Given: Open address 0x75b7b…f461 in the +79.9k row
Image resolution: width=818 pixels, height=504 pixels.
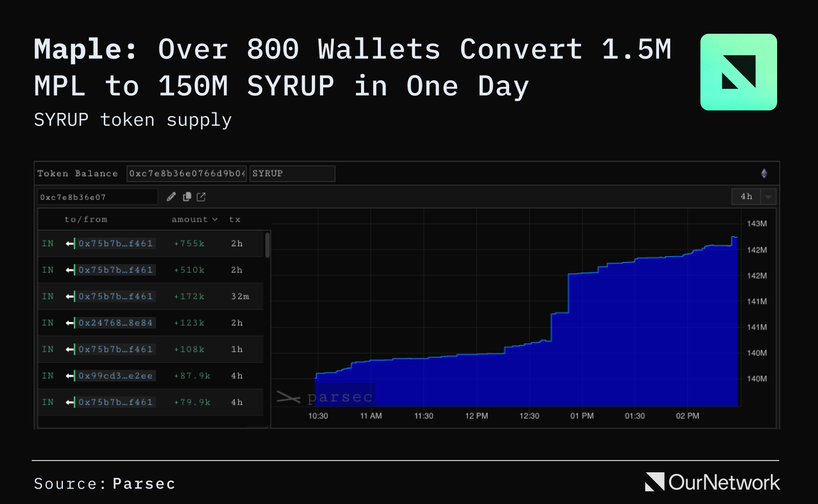Looking at the screenshot, I should (116, 403).
